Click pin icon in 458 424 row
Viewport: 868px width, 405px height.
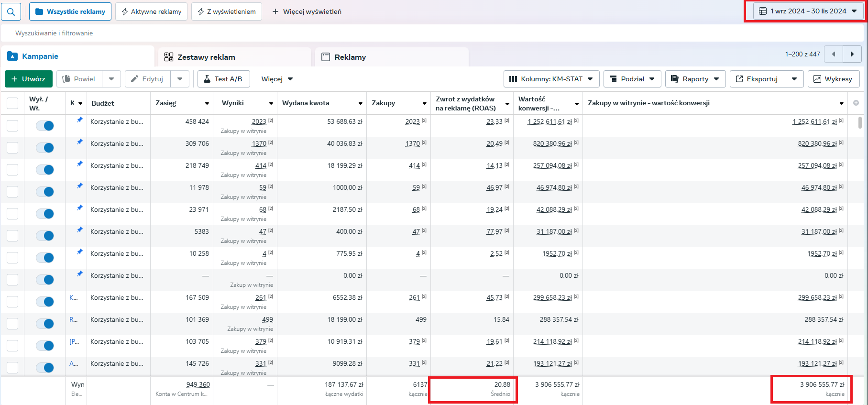pyautogui.click(x=80, y=120)
